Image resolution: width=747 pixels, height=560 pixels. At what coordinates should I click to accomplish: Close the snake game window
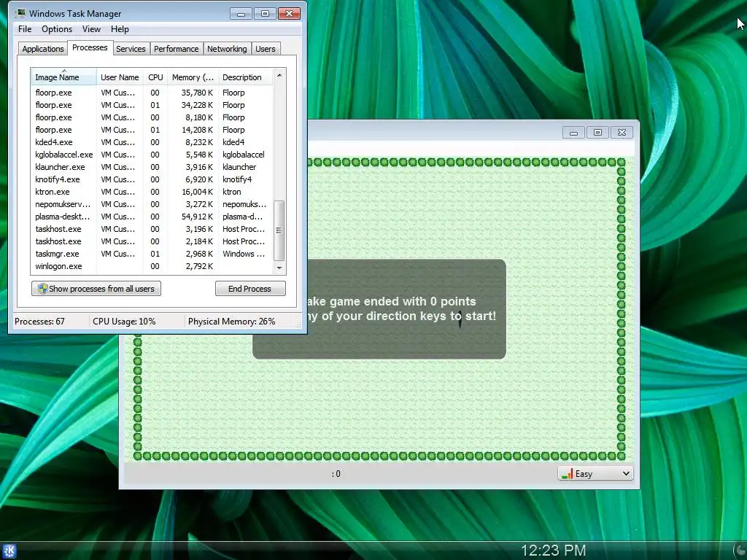pyautogui.click(x=622, y=133)
